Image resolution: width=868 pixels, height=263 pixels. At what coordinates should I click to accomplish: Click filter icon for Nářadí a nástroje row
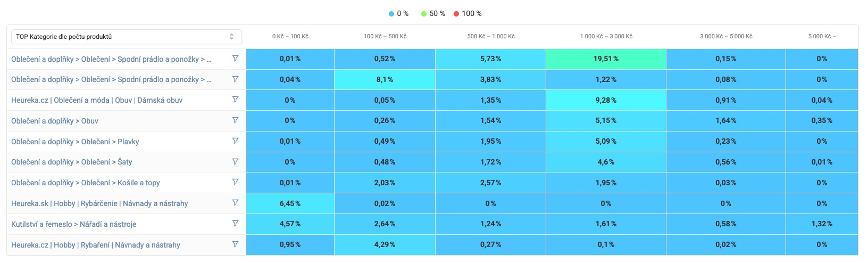(x=235, y=224)
